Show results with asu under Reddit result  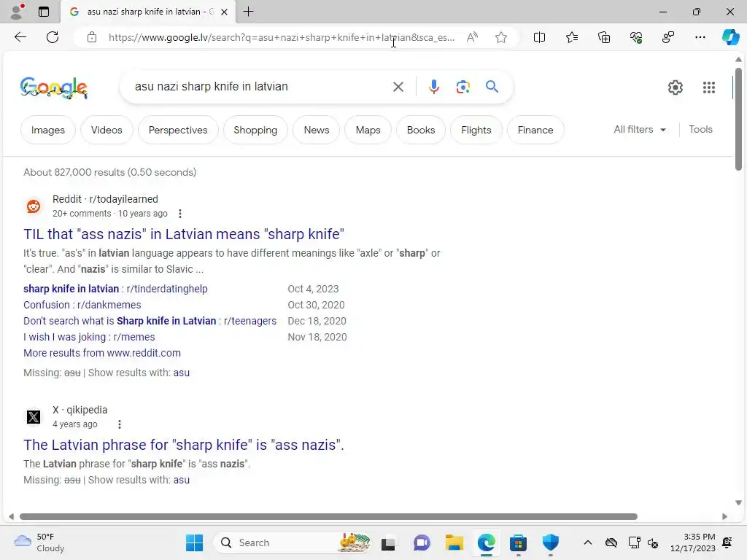click(x=182, y=373)
